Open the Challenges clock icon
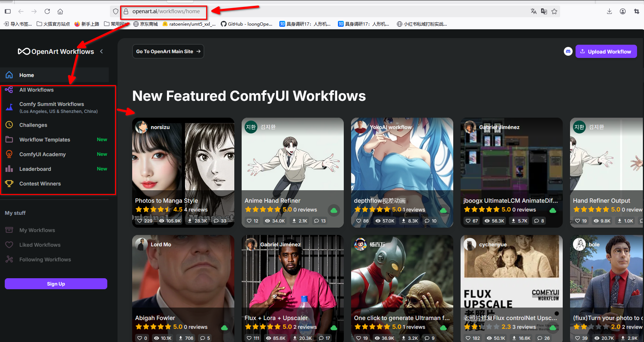The width and height of the screenshot is (644, 342). 9,125
